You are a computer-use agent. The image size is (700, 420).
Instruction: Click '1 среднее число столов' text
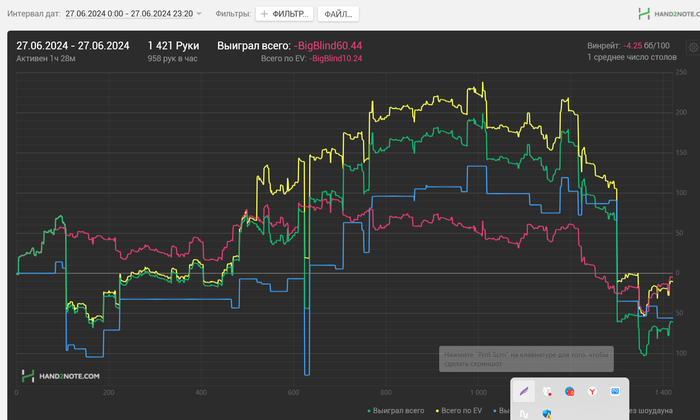coord(632,57)
